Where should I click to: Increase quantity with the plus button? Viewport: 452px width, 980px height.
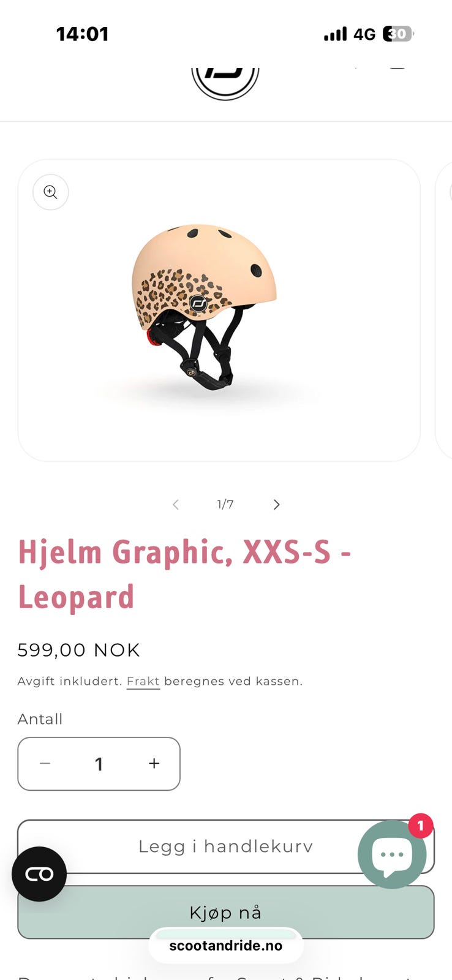[x=154, y=764]
